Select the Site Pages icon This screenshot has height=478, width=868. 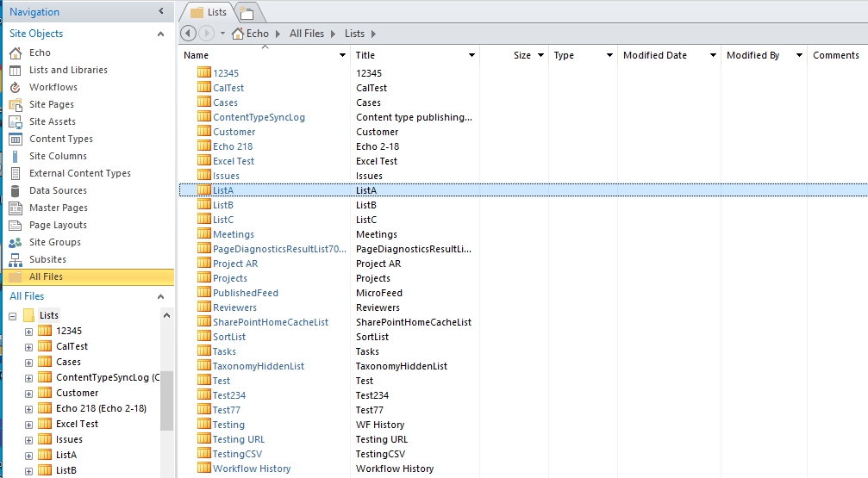[x=16, y=104]
